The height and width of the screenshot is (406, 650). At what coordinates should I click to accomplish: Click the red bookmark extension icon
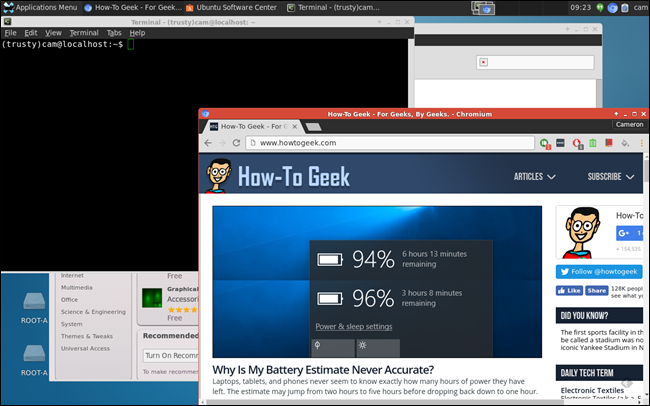(609, 143)
